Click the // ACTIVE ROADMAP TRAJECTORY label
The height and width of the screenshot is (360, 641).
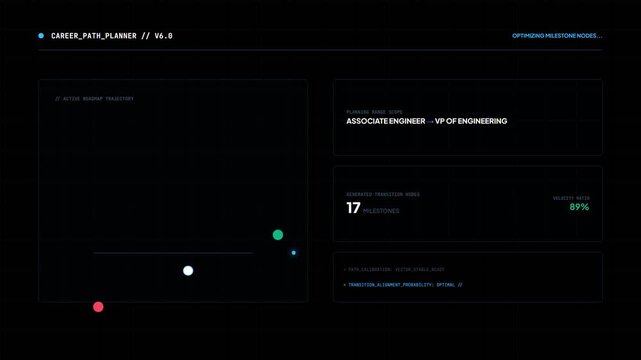pos(94,99)
